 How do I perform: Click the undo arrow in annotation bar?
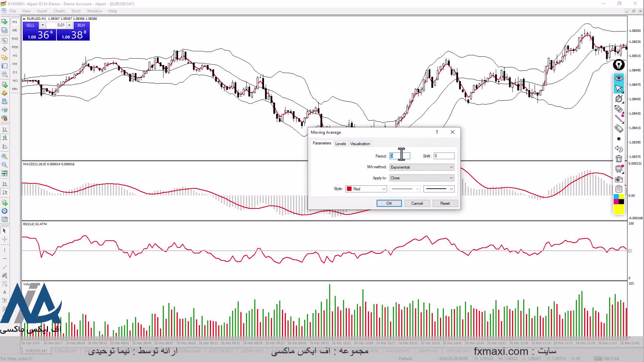[x=619, y=149]
